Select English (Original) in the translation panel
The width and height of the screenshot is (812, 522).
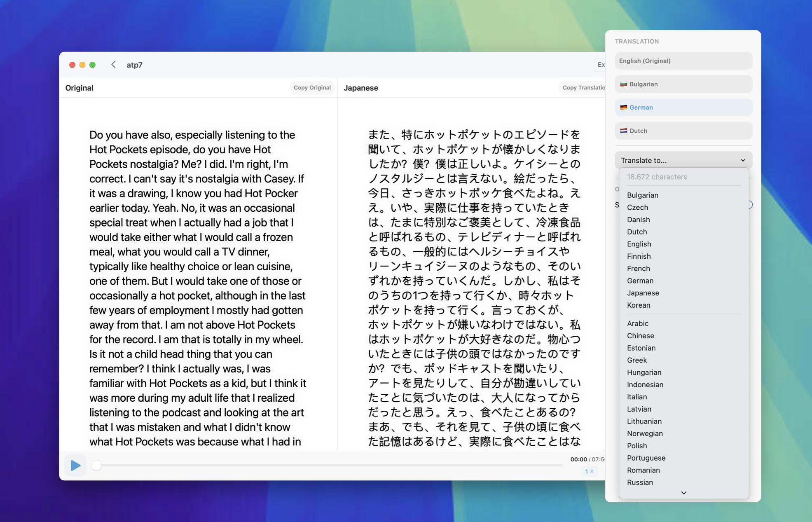click(x=683, y=61)
